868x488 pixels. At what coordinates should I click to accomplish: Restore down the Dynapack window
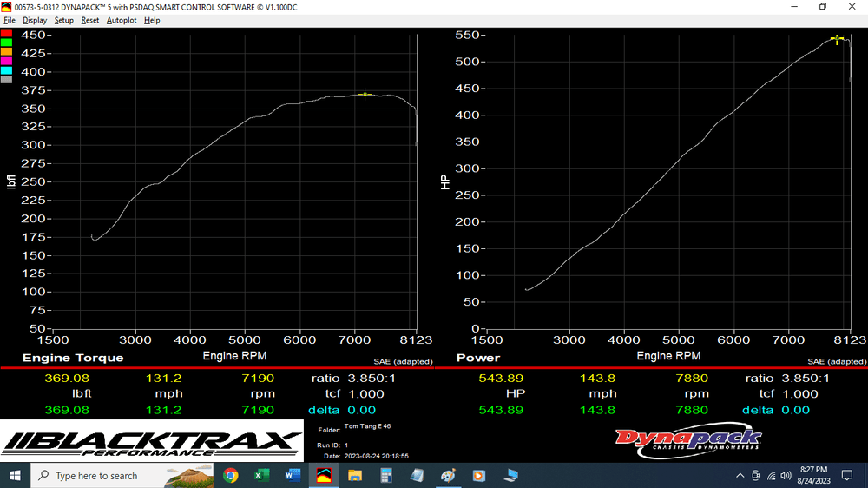point(823,7)
